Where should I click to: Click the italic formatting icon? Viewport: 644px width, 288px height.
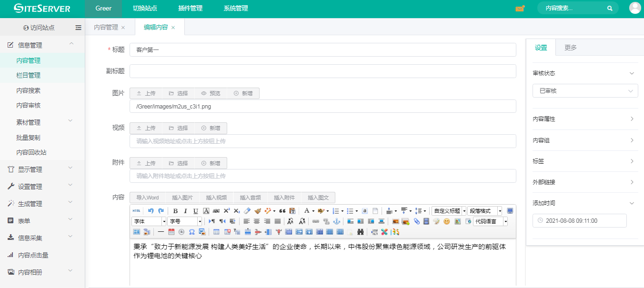pyautogui.click(x=185, y=211)
